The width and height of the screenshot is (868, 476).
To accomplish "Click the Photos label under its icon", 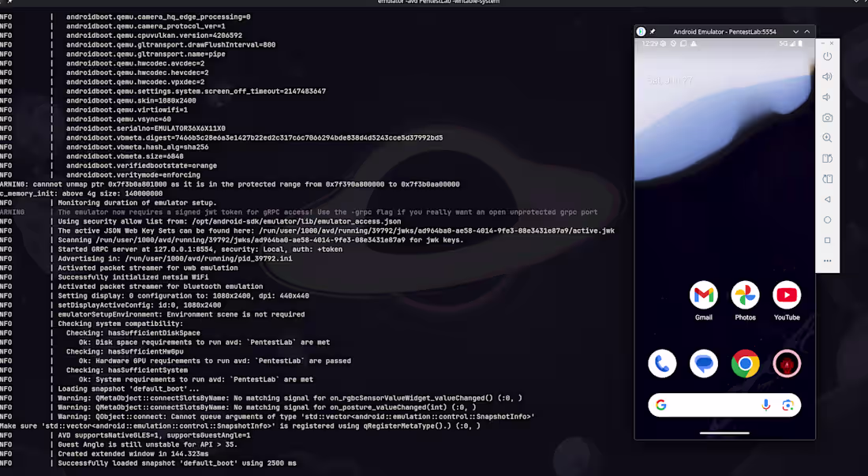I will point(745,317).
